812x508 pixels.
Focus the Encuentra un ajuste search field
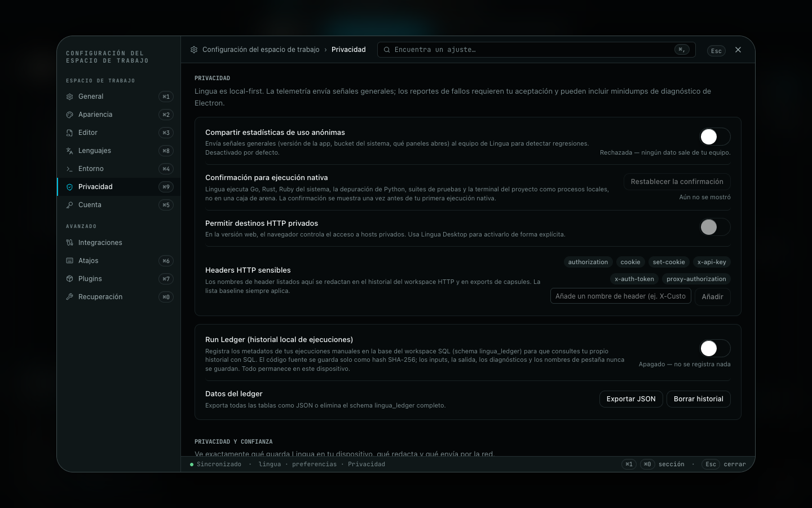(x=536, y=50)
